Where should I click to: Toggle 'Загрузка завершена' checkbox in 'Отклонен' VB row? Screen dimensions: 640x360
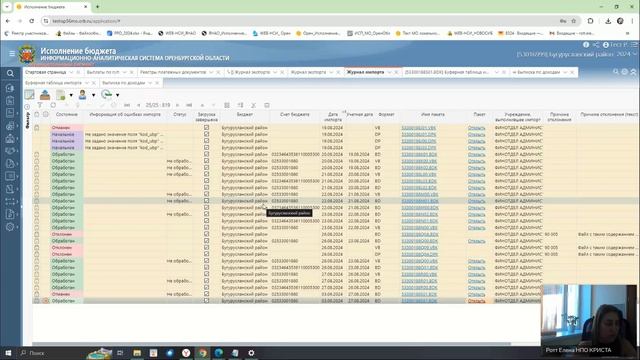click(207, 247)
